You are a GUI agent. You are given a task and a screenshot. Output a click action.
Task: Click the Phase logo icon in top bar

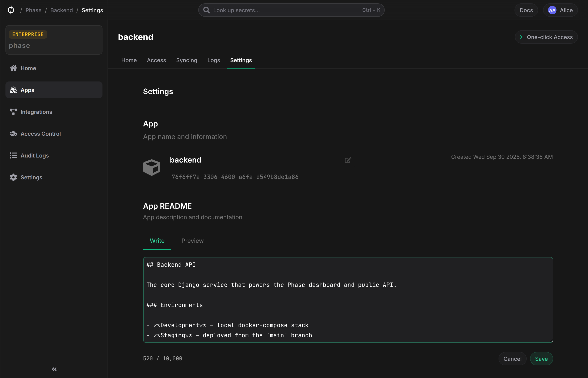(x=11, y=10)
